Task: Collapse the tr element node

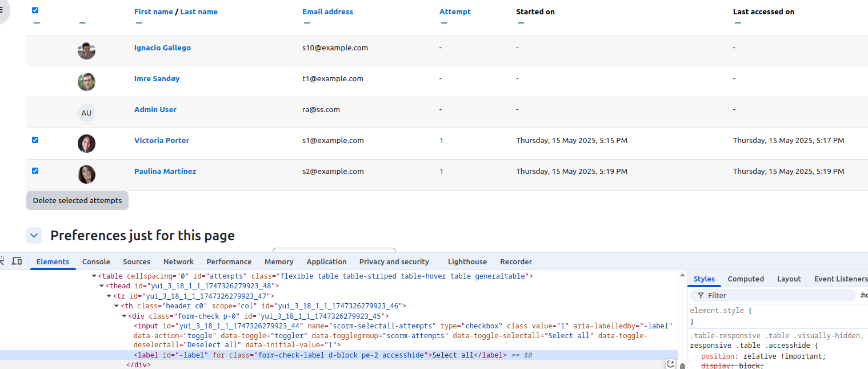Action: click(109, 296)
